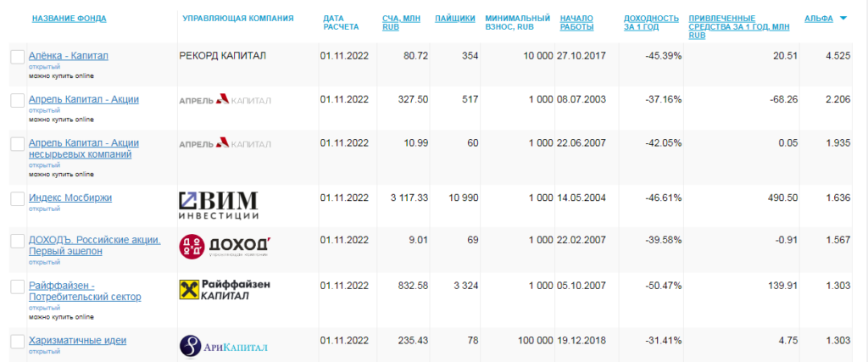Select checkbox for Апрель Капитал - Акции несырьевых компаний
868x362 pixels.
18,144
